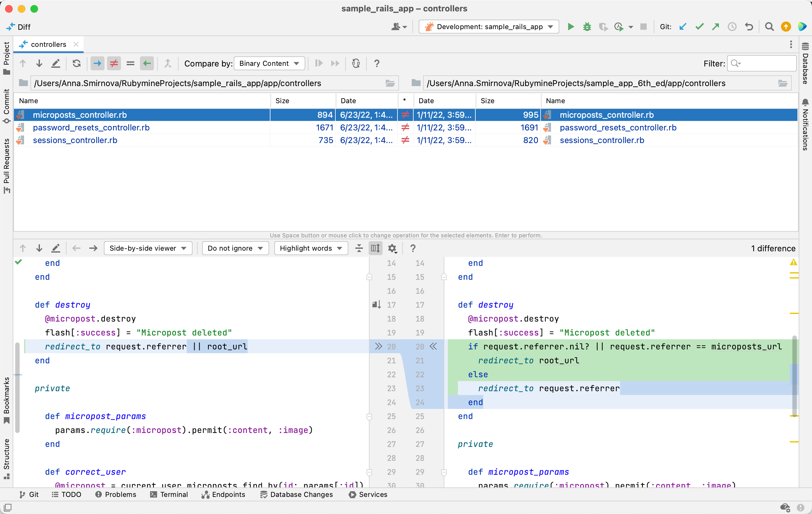Viewport: 812px width, 514px height.
Task: Open the diff viewer settings gear
Action: pos(392,248)
